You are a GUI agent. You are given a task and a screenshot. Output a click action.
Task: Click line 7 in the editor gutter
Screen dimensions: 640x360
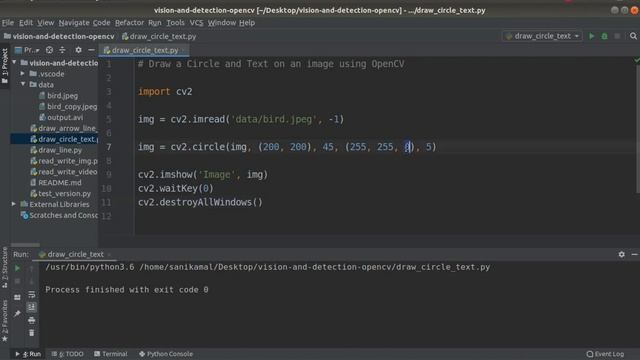[x=109, y=147]
